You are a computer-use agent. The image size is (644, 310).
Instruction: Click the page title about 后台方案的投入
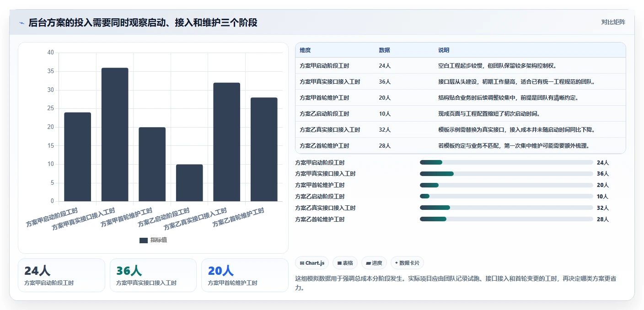point(143,22)
